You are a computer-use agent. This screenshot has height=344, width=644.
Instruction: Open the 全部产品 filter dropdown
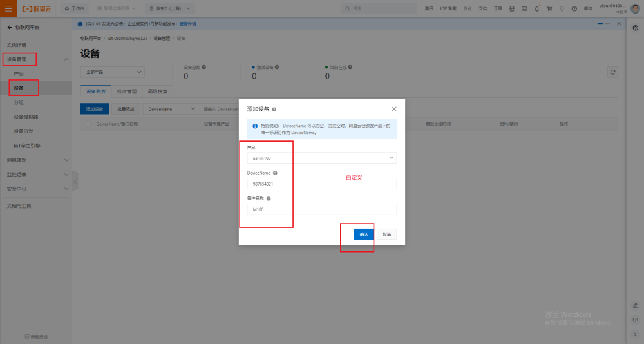(x=113, y=72)
